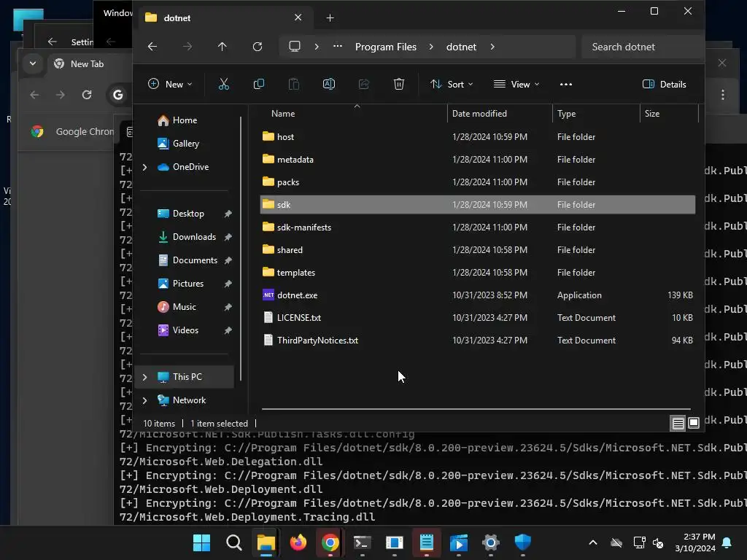Screen dimensions: 747x560
Task: Click the horizontal scrollbar in file list
Action: (476, 408)
